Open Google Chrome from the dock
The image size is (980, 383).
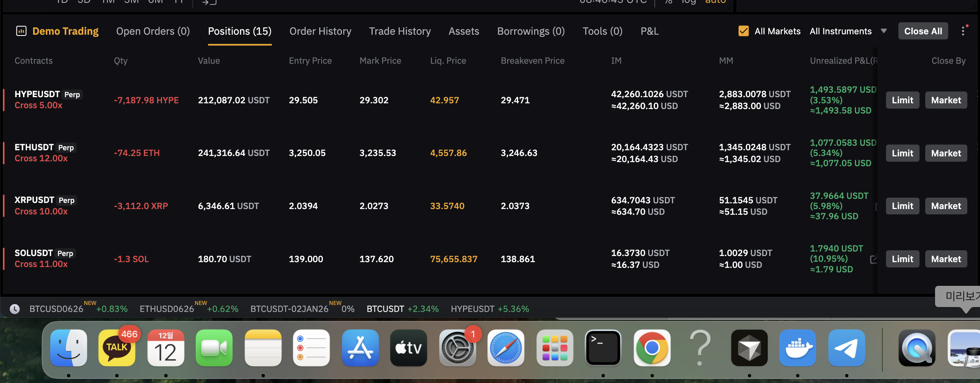tap(652, 348)
